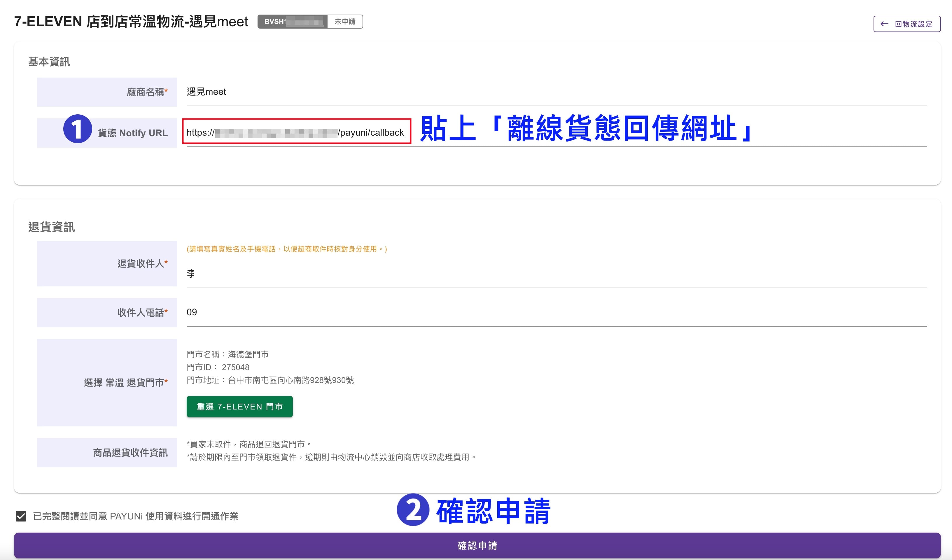
Task: Click the 重選 7-ELEVEN 門市 button
Action: coord(239,407)
